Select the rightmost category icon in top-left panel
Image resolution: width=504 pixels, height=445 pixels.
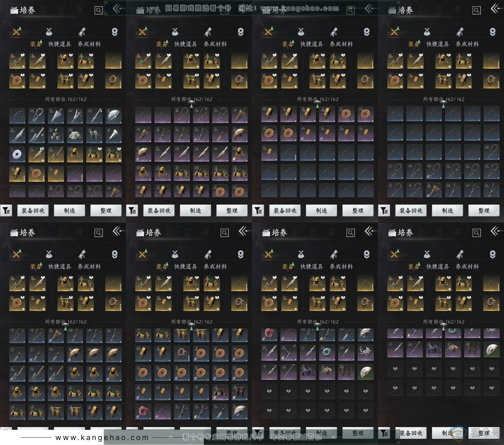coord(115,32)
